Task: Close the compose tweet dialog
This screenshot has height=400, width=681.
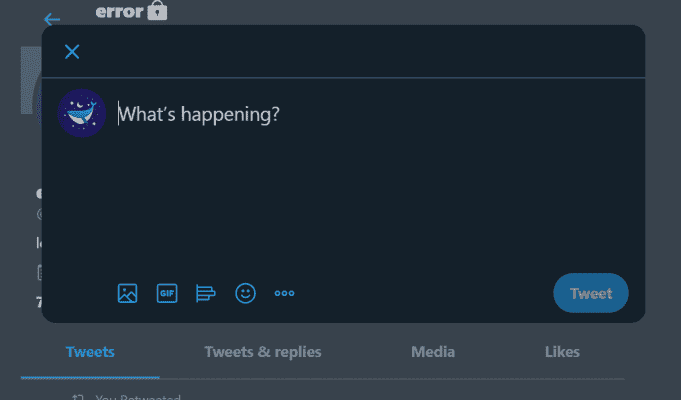Action: (x=72, y=52)
